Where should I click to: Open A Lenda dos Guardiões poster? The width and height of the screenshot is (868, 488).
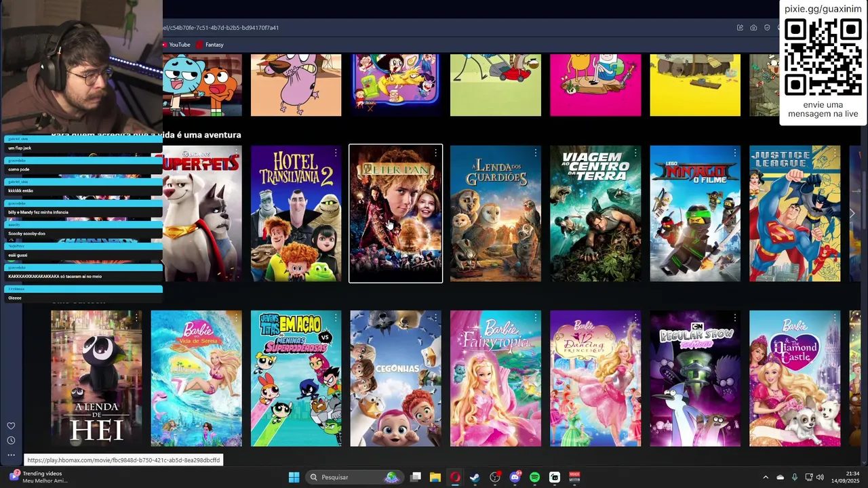[496, 213]
